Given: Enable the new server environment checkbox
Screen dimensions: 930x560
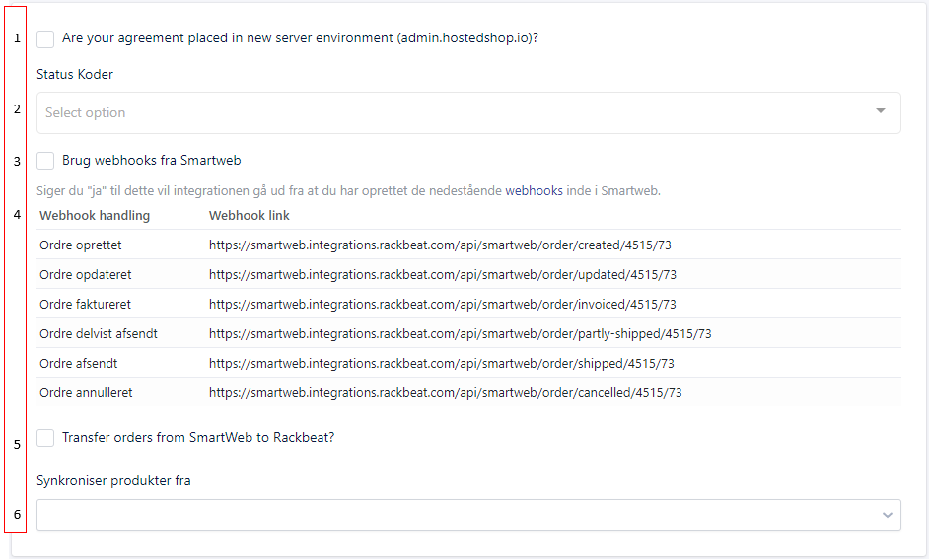Looking at the screenshot, I should (45, 39).
